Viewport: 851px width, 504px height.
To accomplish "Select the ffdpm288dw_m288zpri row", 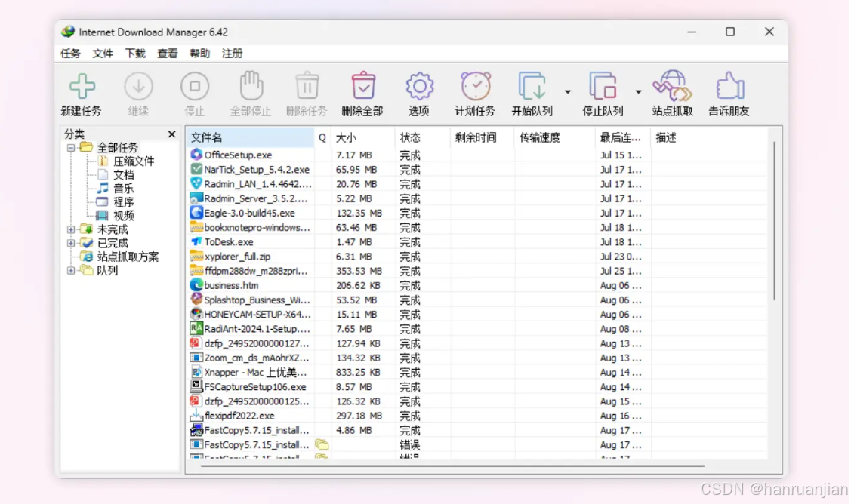I will click(476, 271).
